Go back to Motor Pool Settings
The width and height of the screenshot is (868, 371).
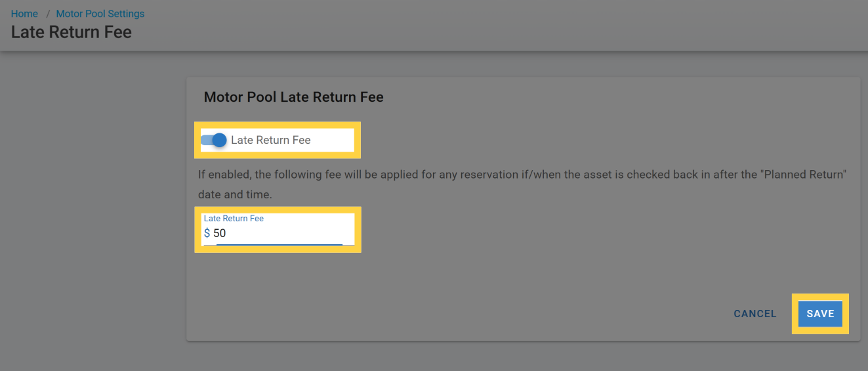100,14
